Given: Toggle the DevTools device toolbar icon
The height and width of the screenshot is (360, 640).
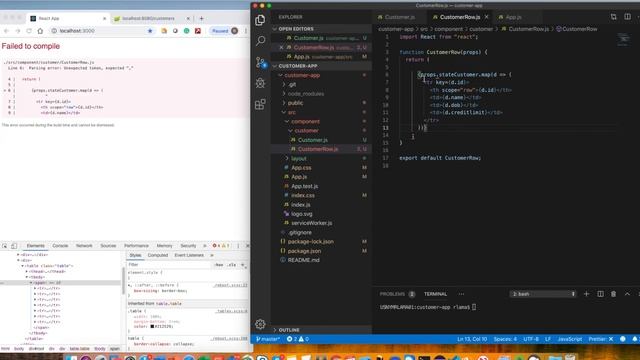Looking at the screenshot, I should [x=14, y=246].
